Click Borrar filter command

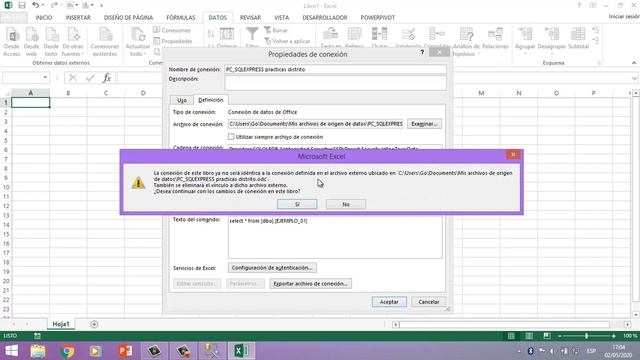click(276, 30)
